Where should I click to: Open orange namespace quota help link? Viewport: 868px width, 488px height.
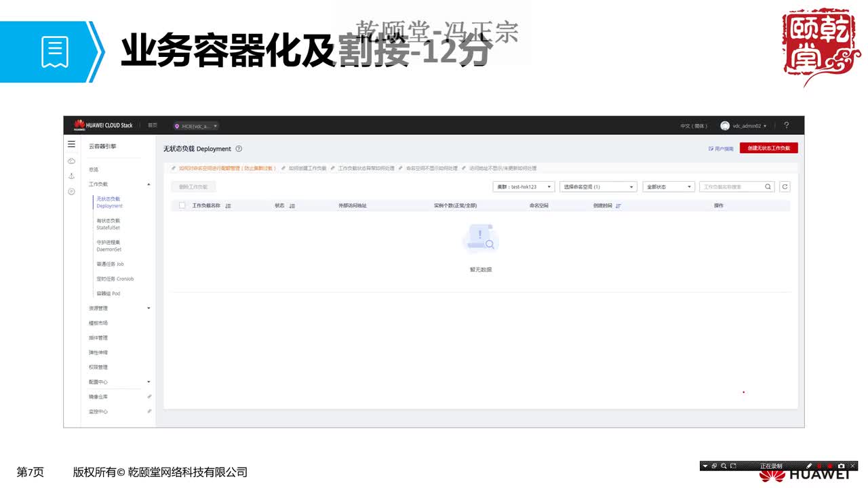point(227,168)
